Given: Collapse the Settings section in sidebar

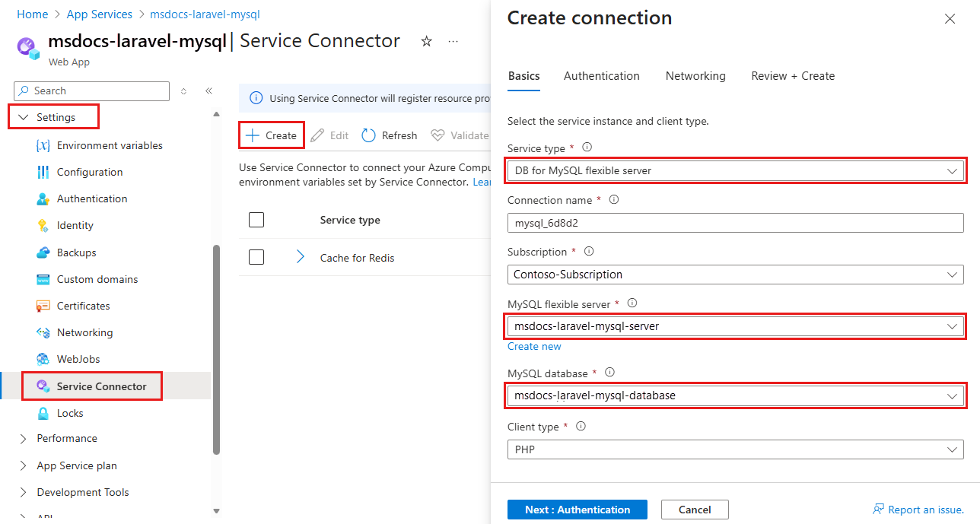Looking at the screenshot, I should (x=24, y=116).
